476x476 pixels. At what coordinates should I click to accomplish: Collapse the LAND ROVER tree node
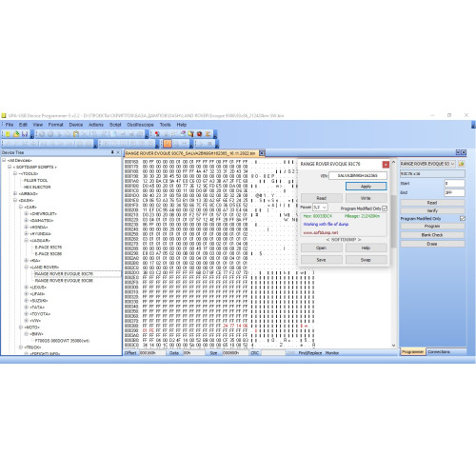pyautogui.click(x=27, y=268)
